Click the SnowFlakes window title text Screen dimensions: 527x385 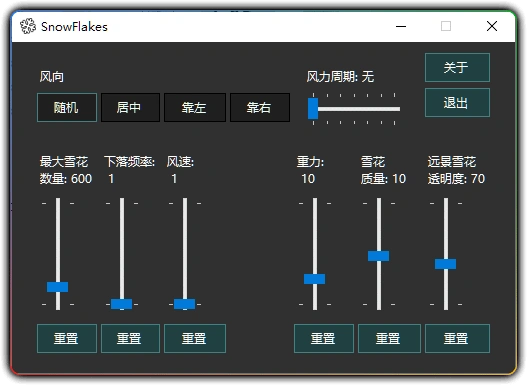point(74,27)
